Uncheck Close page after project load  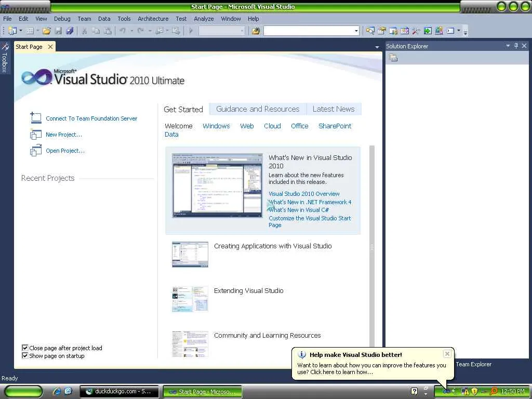(25, 348)
